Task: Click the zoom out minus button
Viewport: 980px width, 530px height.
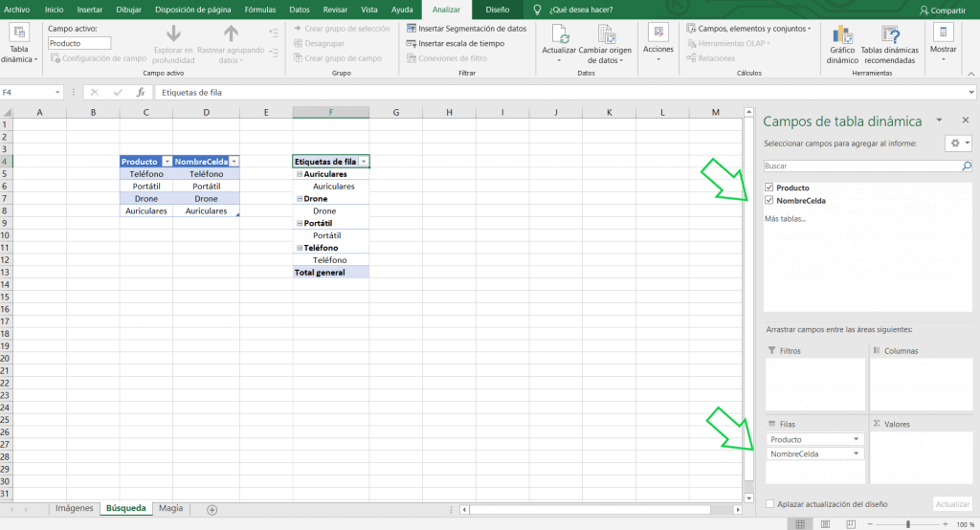Action: point(871,523)
